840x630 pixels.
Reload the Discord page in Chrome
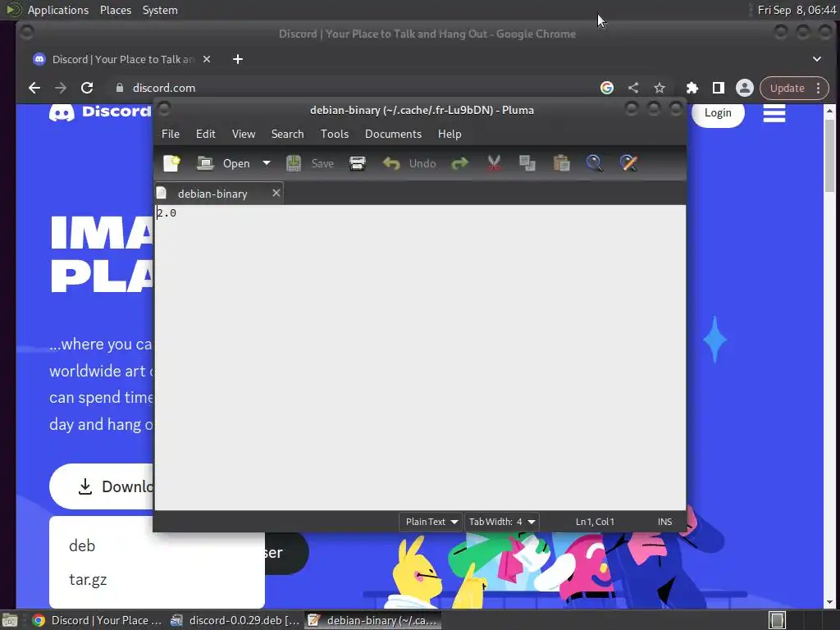87,88
